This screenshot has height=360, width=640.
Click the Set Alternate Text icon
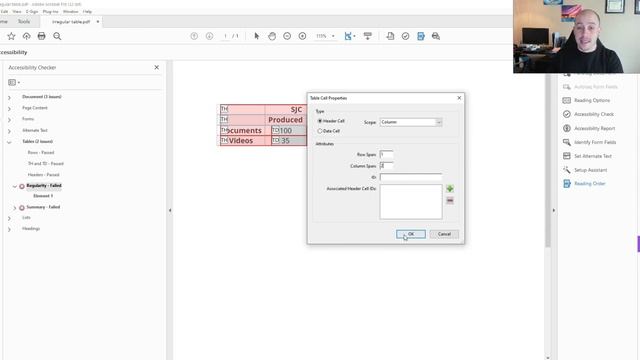point(567,156)
